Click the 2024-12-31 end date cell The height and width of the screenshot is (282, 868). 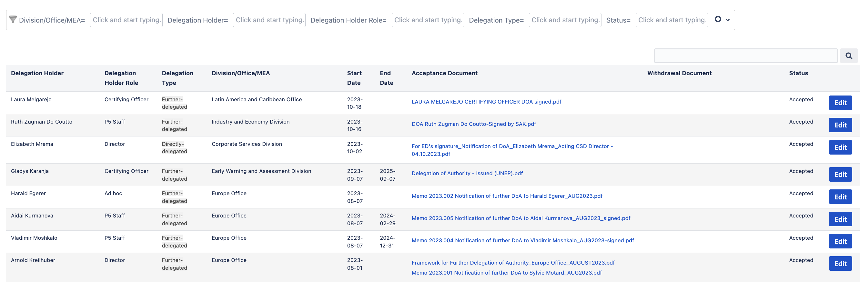point(388,242)
